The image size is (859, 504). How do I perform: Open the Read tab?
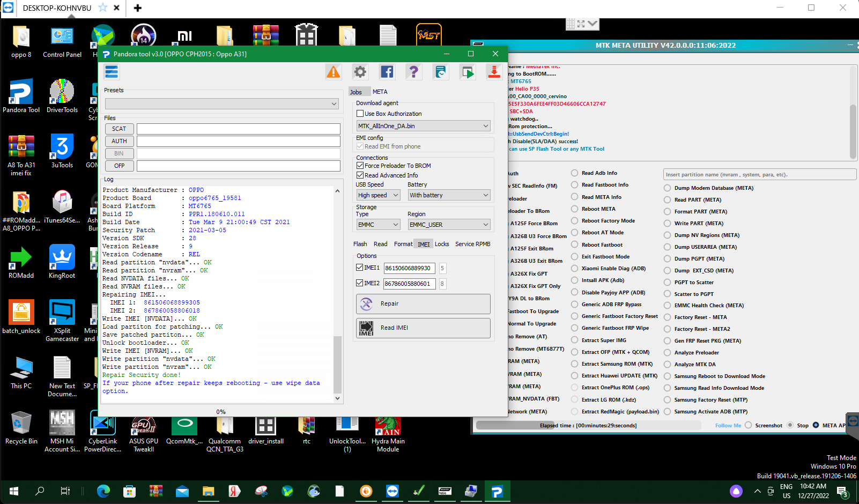[381, 244]
